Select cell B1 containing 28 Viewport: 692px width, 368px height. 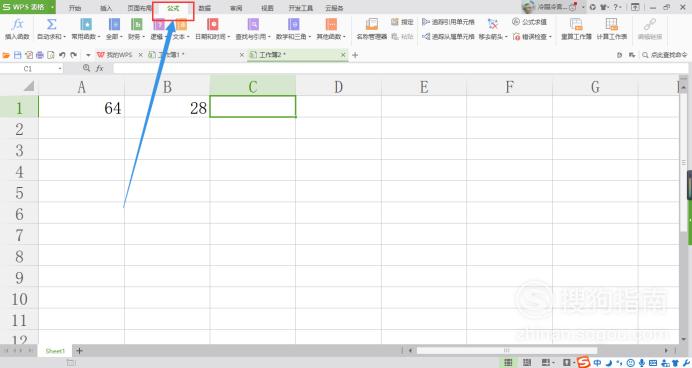167,107
